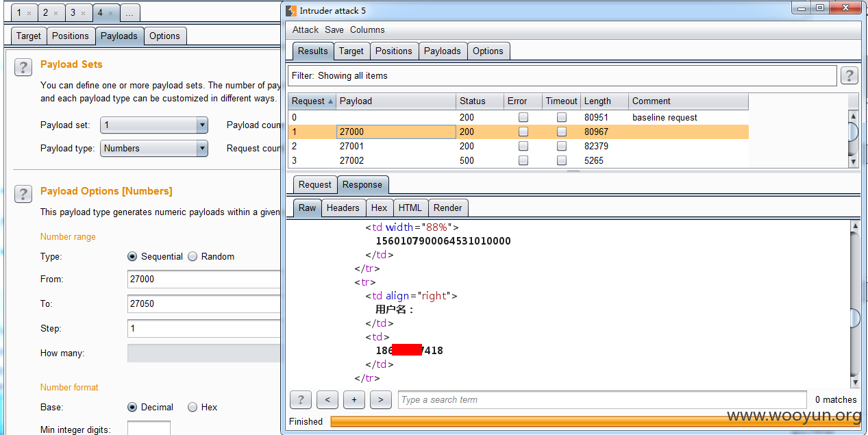
Task: Click the Min integer digits field
Action: tap(149, 429)
